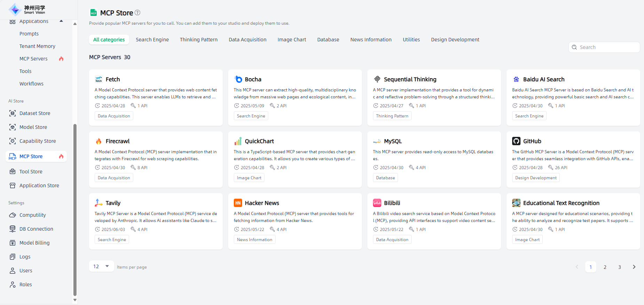Click the 8 API text on Firecrawl card

(142, 167)
